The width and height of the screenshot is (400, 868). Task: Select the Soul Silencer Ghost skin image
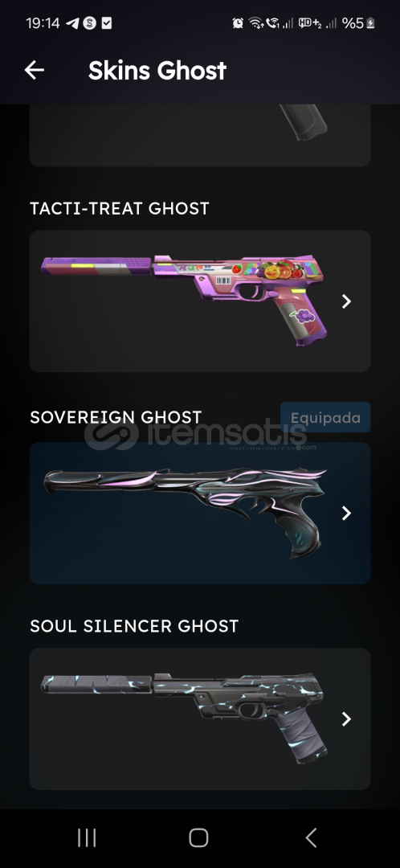pos(184,719)
